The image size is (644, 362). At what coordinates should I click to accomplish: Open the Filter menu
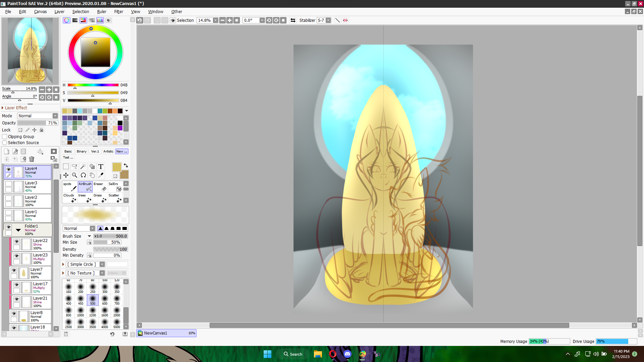(x=118, y=12)
